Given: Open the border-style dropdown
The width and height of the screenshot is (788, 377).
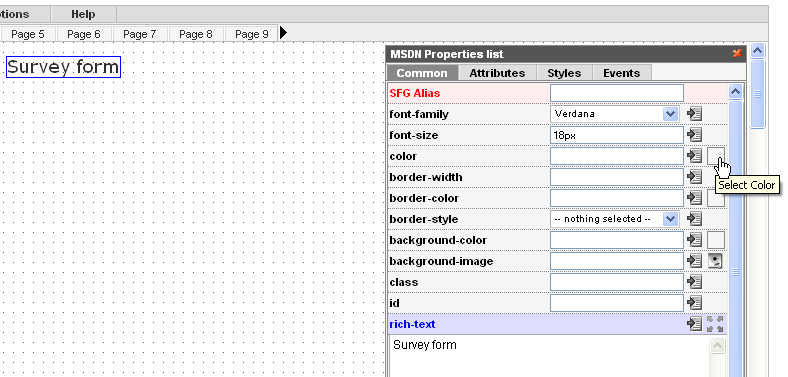Looking at the screenshot, I should [615, 219].
